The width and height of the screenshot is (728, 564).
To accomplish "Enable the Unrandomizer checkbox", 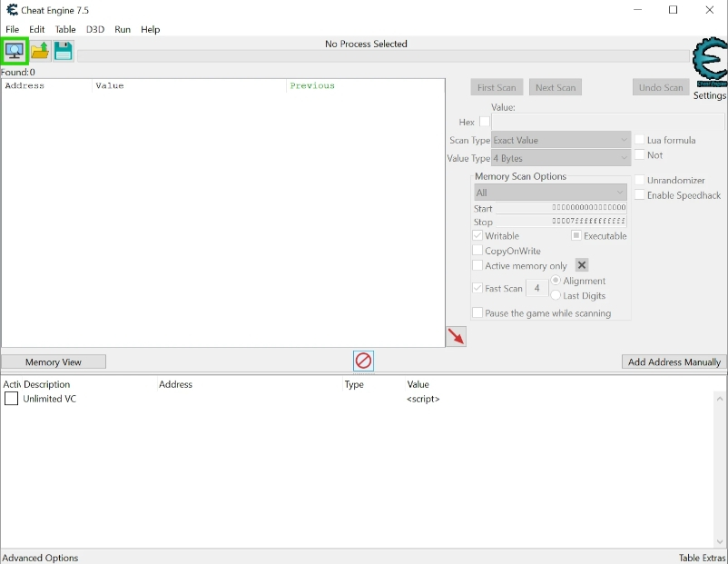I will [639, 180].
